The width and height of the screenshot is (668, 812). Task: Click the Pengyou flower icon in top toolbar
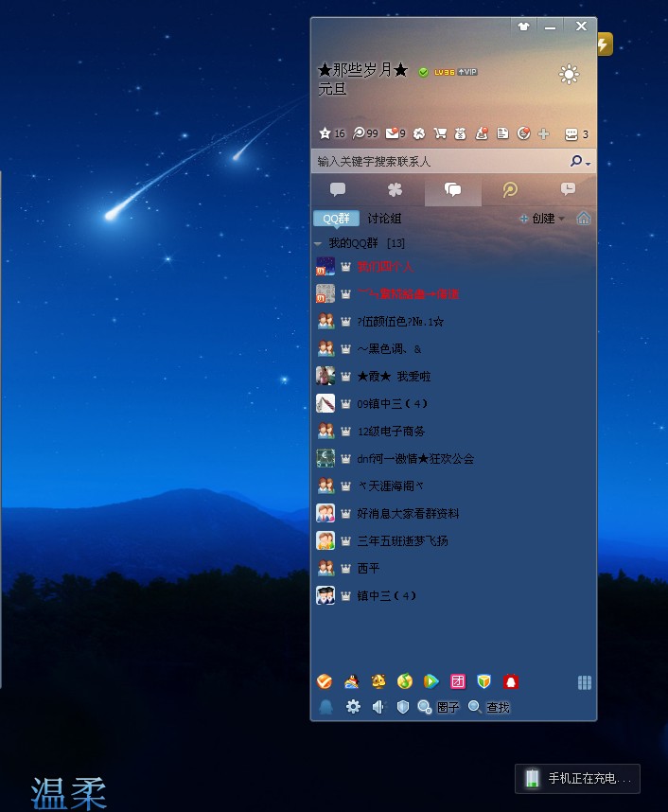(x=419, y=134)
